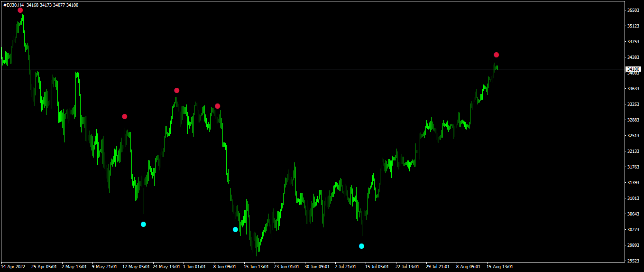Click the 35503 price scale label
Image resolution: width=644 pixels, height=272 pixels.
click(x=634, y=10)
